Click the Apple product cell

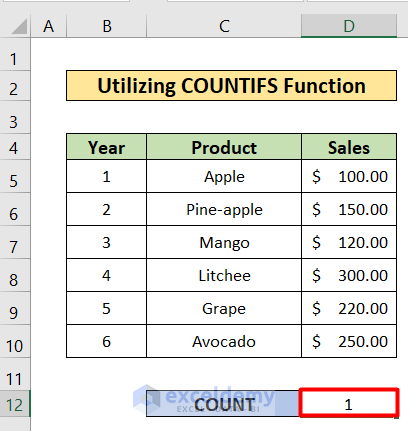click(224, 176)
